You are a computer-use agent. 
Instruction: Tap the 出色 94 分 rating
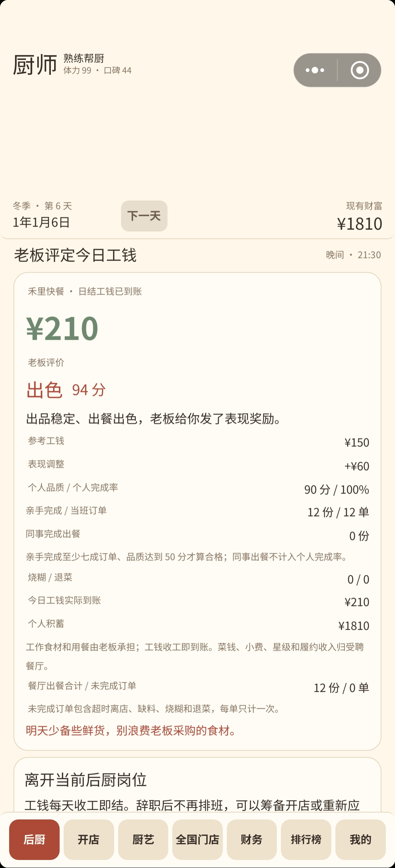point(66,390)
